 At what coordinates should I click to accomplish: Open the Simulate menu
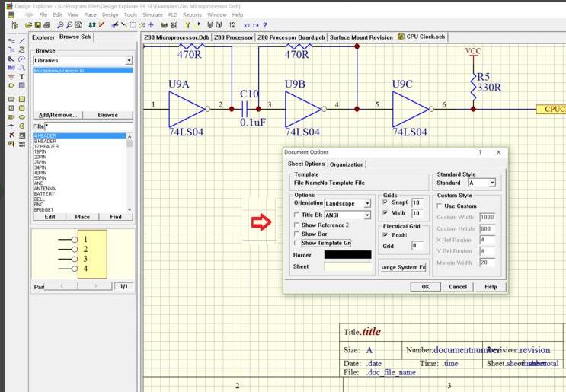click(153, 14)
